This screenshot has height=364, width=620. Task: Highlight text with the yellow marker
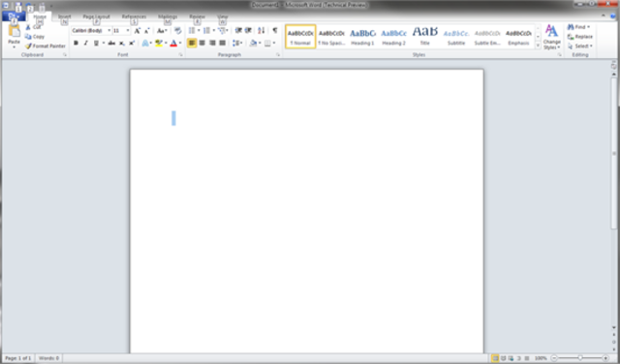[x=159, y=43]
